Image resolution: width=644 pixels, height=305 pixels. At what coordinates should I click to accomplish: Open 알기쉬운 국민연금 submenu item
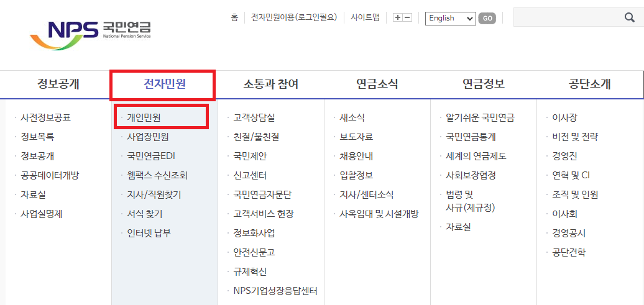[480, 118]
